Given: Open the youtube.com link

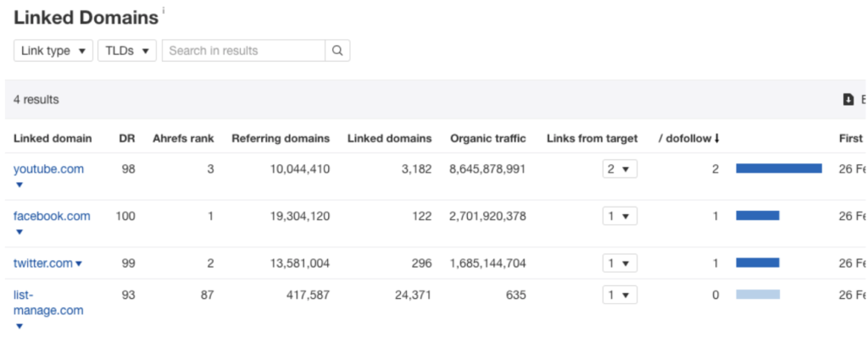Looking at the screenshot, I should coord(48,168).
